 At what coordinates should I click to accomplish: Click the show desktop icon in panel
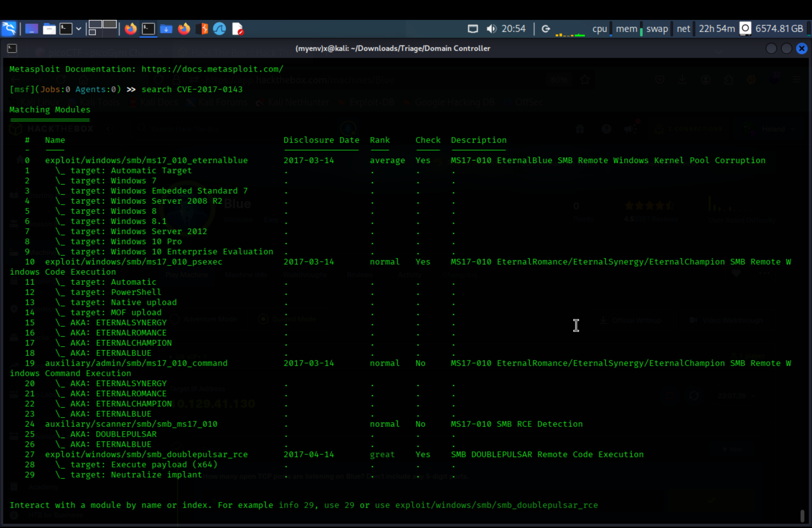(31, 29)
